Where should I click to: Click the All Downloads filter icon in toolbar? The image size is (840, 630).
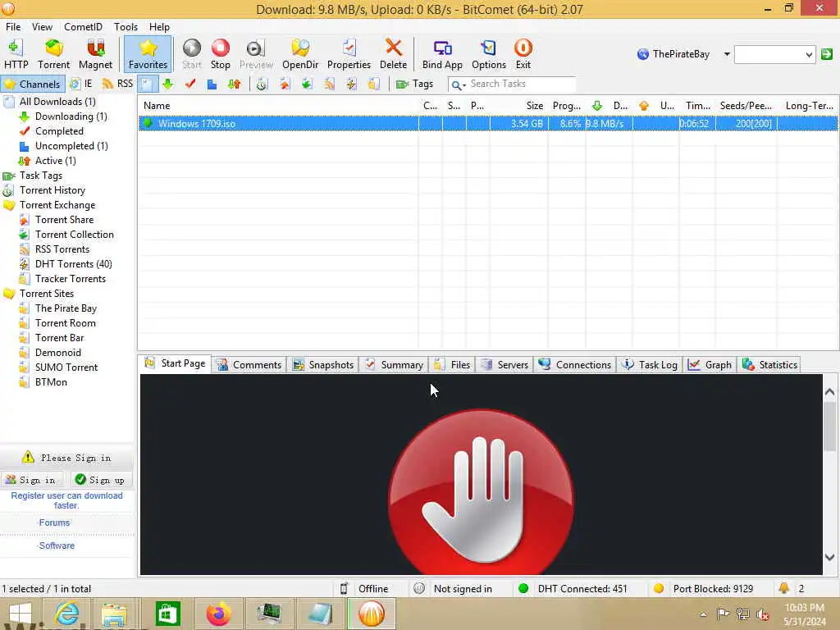tap(147, 84)
